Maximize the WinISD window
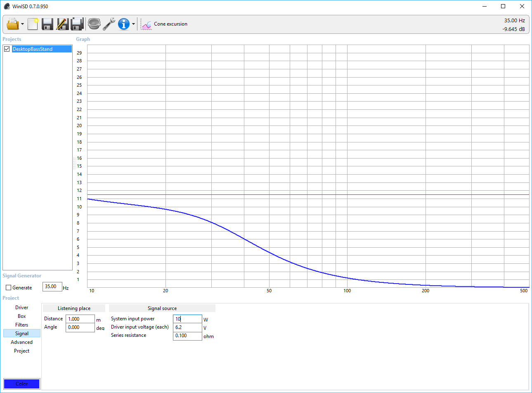The image size is (532, 393). (x=503, y=6)
